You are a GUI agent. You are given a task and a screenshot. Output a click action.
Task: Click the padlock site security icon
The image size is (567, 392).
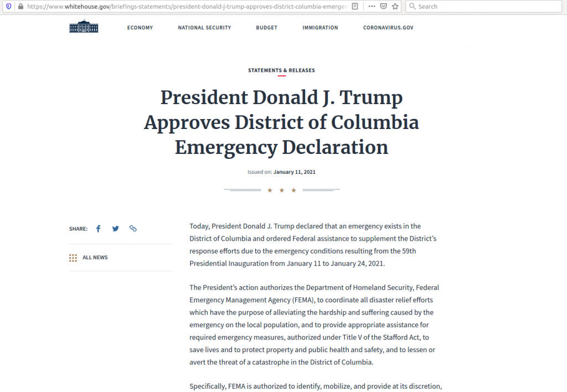(20, 7)
